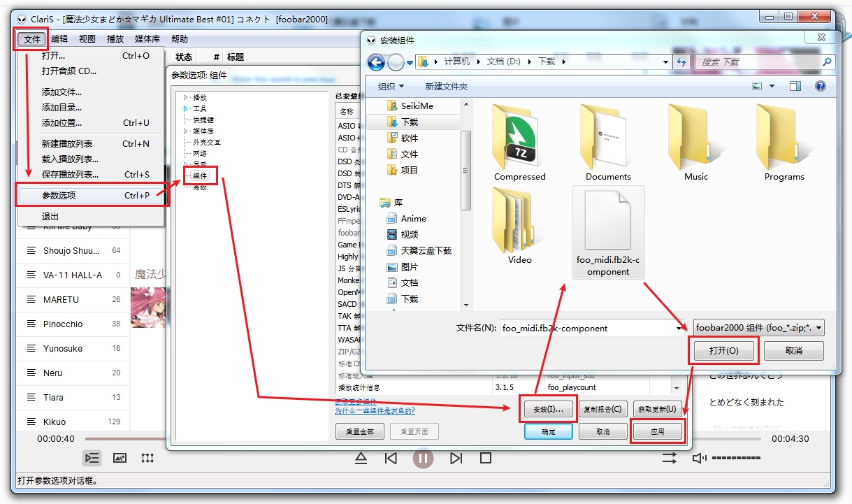This screenshot has height=504, width=852.
Task: Select 参数选项 from the file menu
Action: 92,196
